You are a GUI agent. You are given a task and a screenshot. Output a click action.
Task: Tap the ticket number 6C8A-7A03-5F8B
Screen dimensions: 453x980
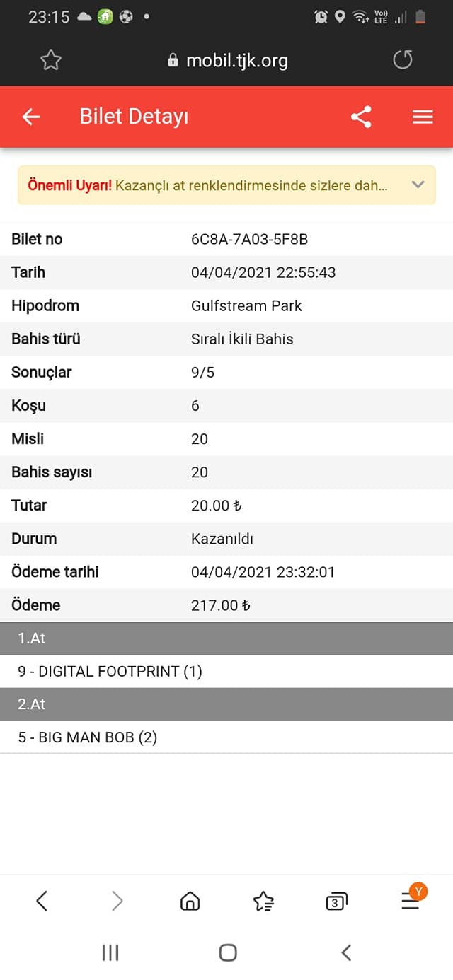249,239
